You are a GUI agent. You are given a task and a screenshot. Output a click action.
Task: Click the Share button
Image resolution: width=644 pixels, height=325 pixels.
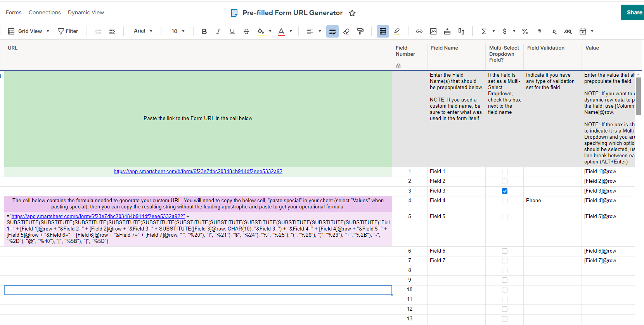pyautogui.click(x=632, y=12)
